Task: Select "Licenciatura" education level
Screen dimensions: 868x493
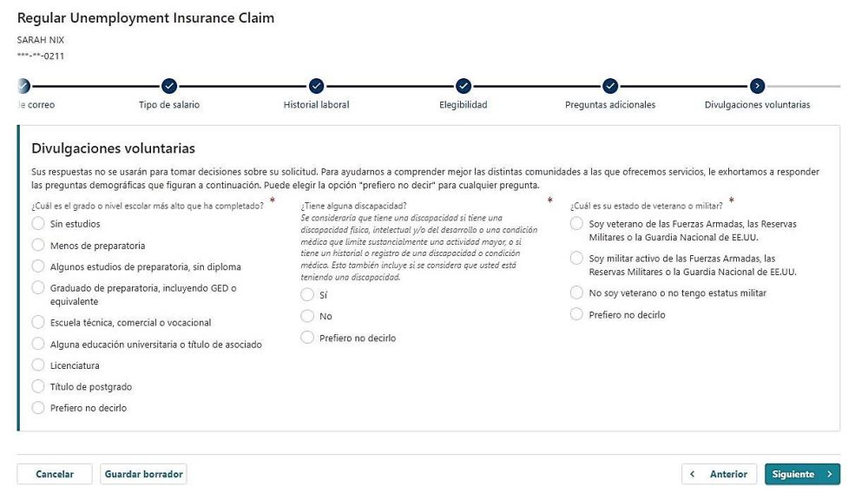Action: coord(38,365)
